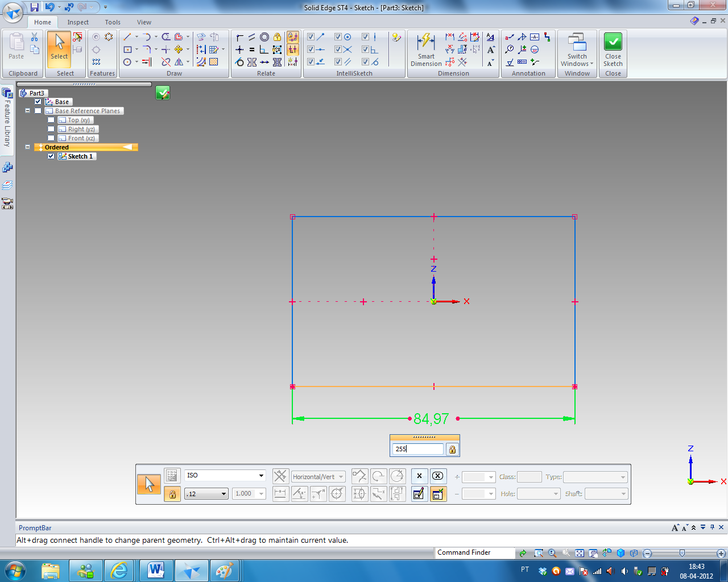Select the Concentric relationship tool

[x=264, y=37]
